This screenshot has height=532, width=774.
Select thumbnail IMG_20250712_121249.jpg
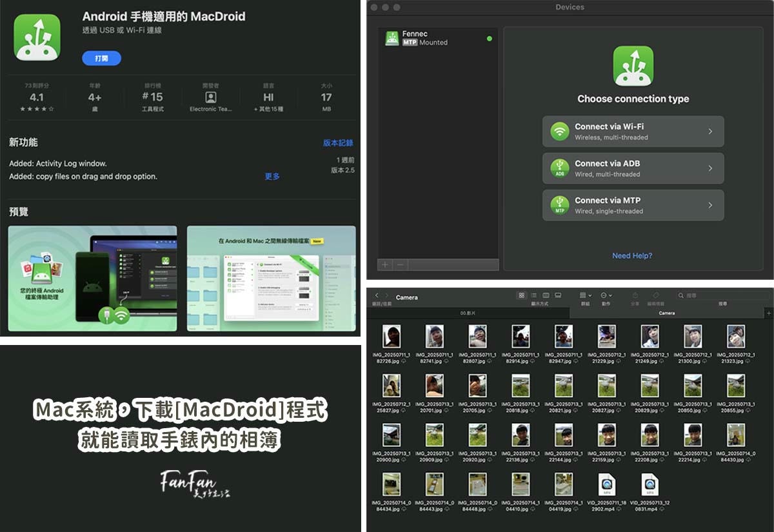650,337
